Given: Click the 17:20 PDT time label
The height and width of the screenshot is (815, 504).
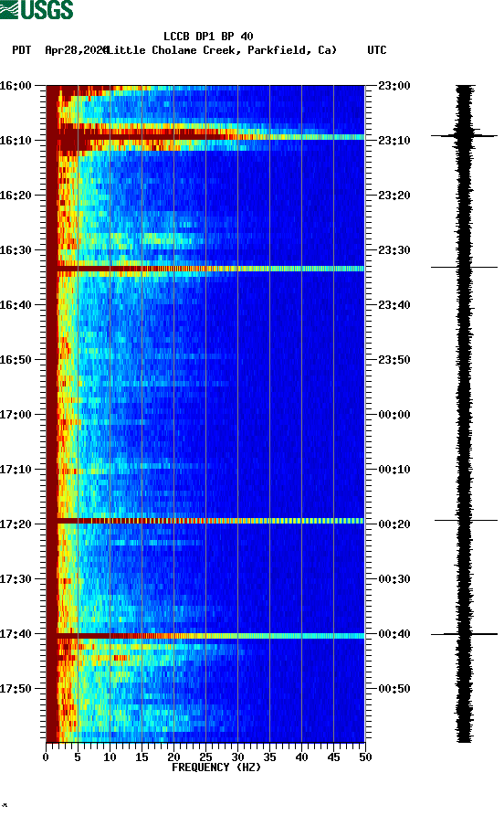Looking at the screenshot, I should tap(16, 524).
